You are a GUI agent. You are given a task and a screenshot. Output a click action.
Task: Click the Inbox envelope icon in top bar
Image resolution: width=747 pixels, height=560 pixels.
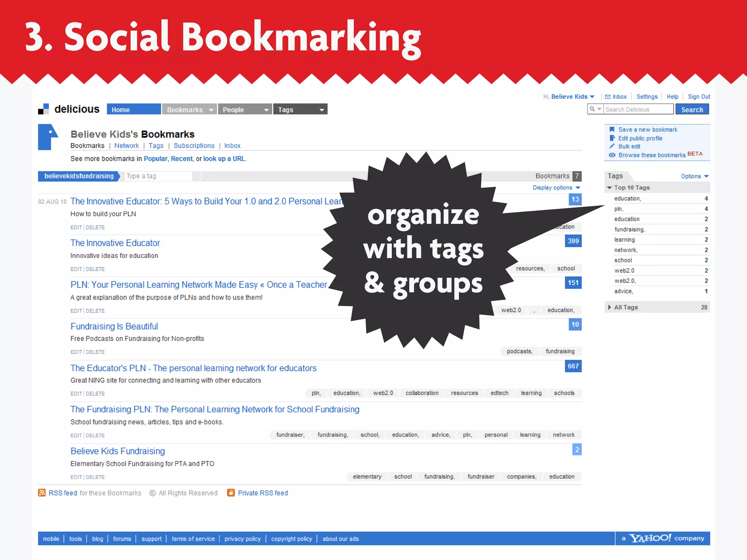pos(608,97)
